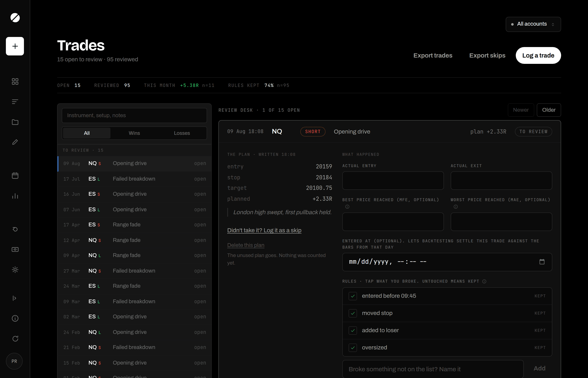Click the Log a trade button
This screenshot has width=588, height=378.
point(538,55)
